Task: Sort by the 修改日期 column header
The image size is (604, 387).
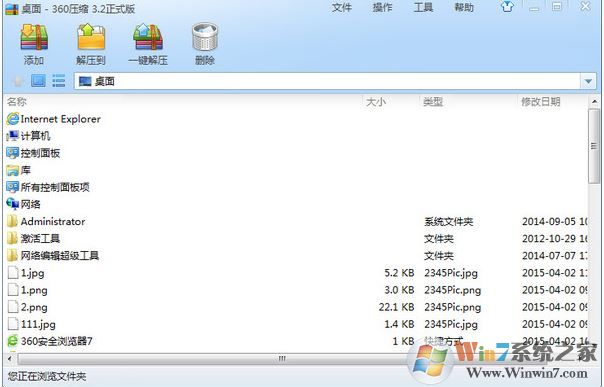Action: [x=540, y=102]
